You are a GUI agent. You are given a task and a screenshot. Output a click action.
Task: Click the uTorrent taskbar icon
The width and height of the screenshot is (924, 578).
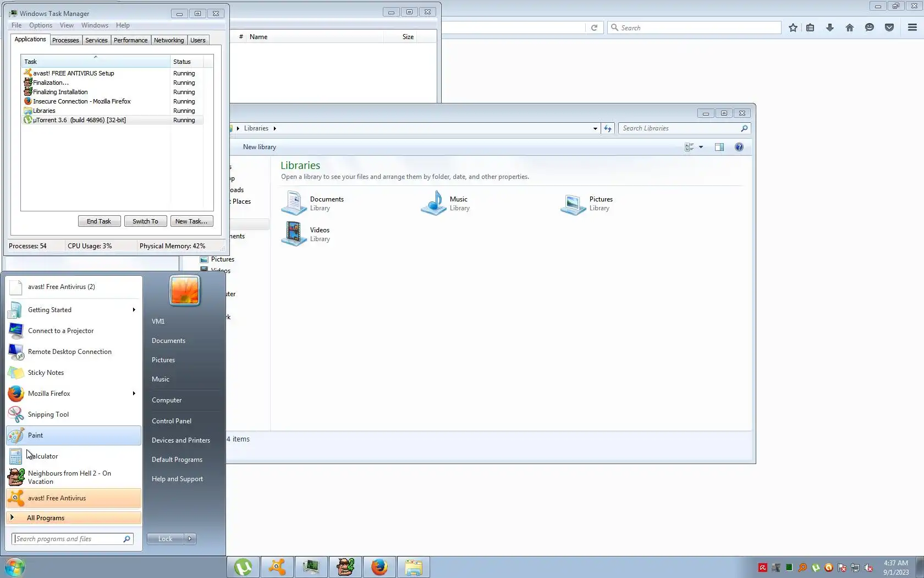(243, 567)
